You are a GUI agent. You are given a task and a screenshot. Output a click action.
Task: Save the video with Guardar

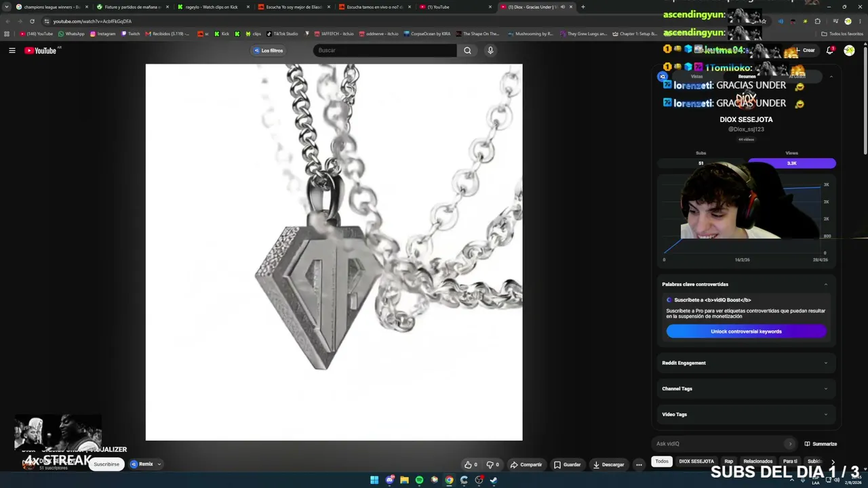[568, 464]
